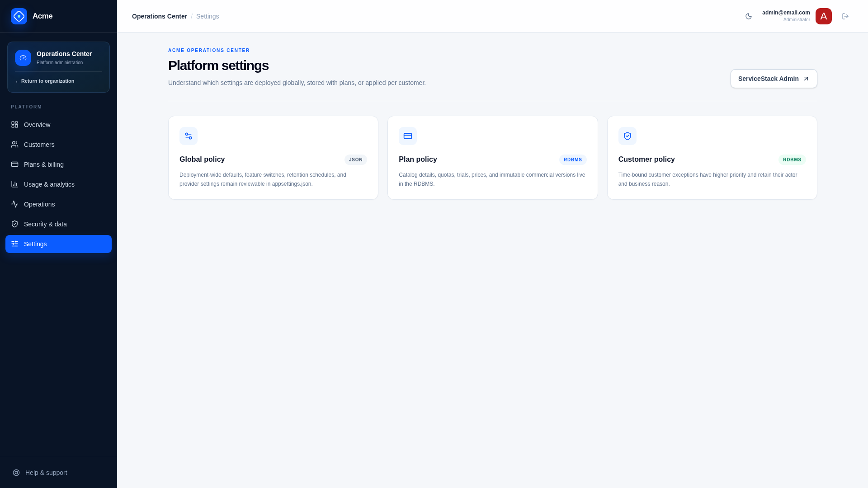Screen dimensions: 868x488
Task: Click Return to organization link
Action: (45, 81)
